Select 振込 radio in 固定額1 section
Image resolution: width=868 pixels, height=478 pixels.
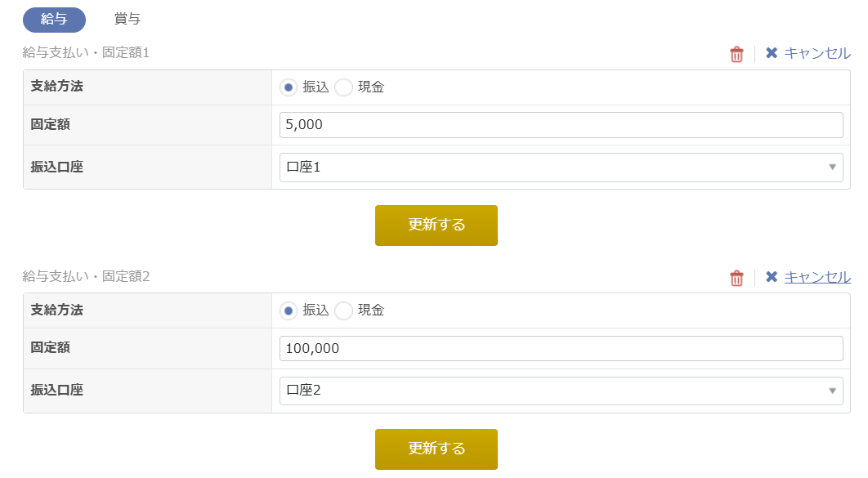click(x=289, y=87)
